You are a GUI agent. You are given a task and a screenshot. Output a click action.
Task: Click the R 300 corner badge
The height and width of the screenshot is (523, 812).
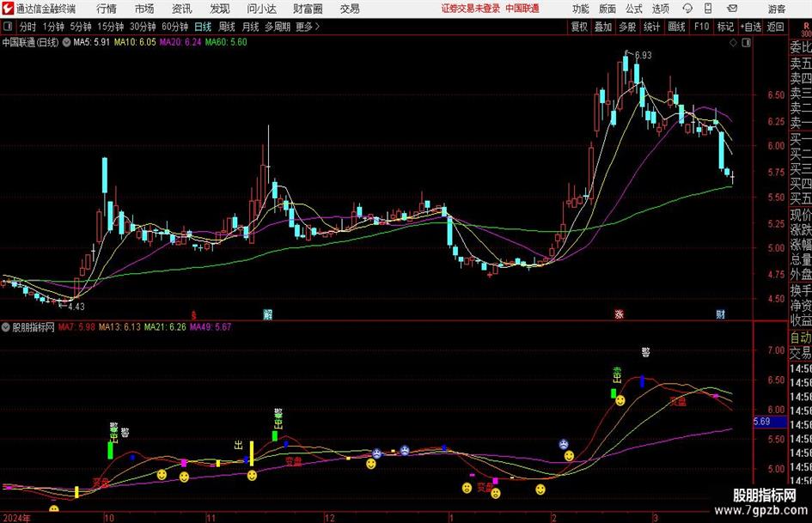pyautogui.click(x=806, y=30)
